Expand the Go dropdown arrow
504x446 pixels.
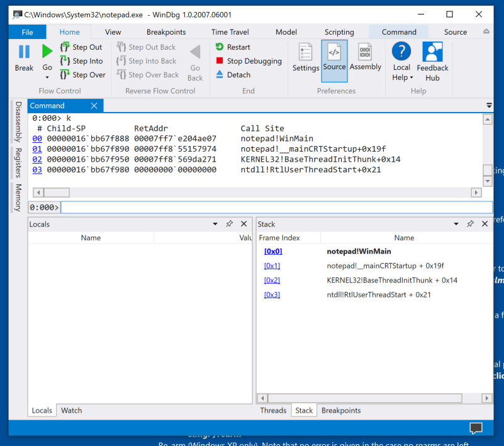(x=47, y=77)
